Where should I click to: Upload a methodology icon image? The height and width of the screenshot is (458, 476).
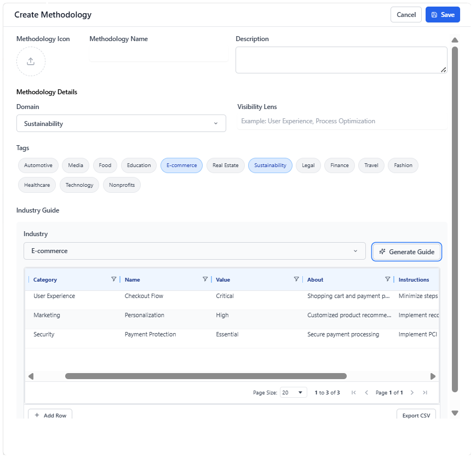click(31, 62)
